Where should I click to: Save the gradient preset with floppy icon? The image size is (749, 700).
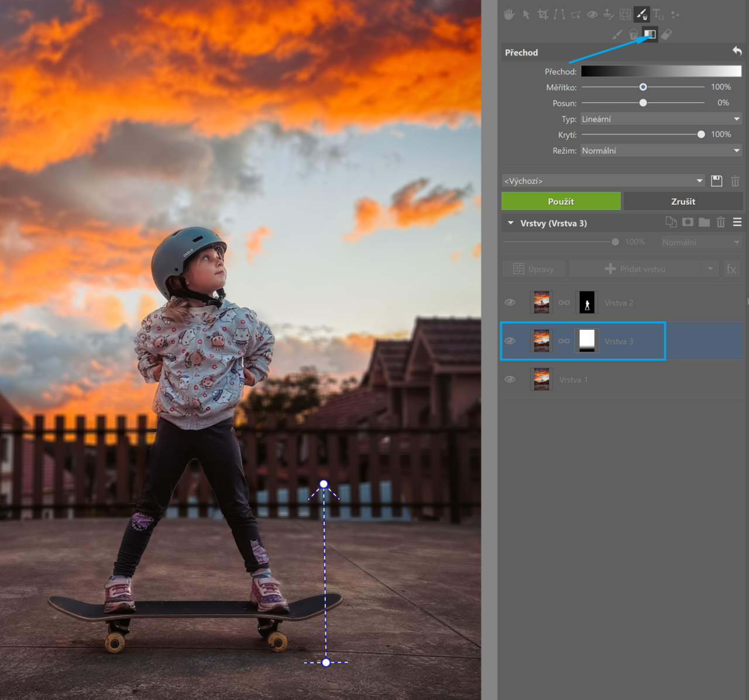(716, 181)
